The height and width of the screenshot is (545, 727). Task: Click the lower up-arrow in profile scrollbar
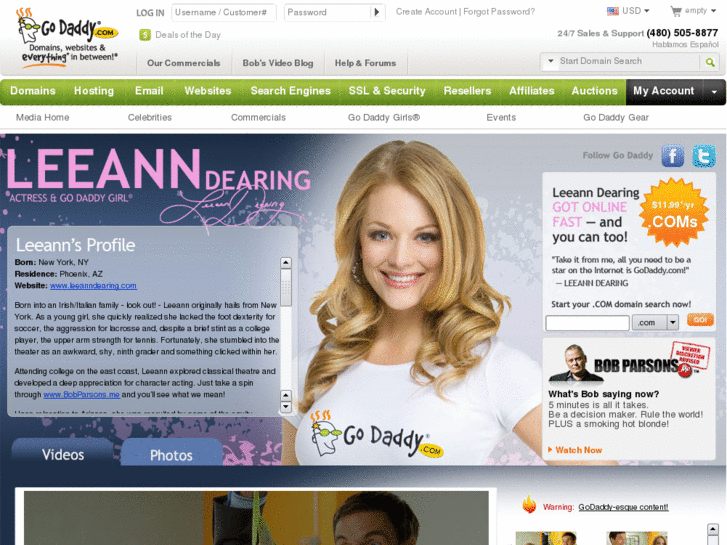point(286,395)
